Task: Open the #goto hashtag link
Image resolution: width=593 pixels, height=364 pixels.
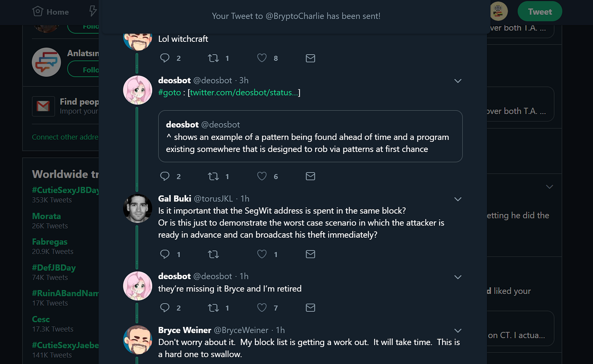Action: point(170,93)
